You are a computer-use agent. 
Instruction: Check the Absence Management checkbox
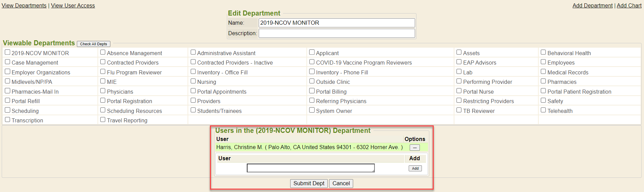point(103,52)
